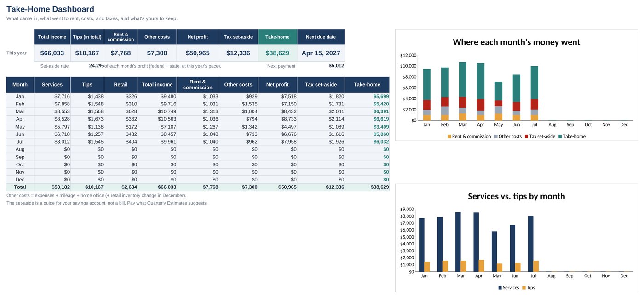Select the monthly table's Total income header
This screenshot has width=644, height=298.
coord(157,85)
